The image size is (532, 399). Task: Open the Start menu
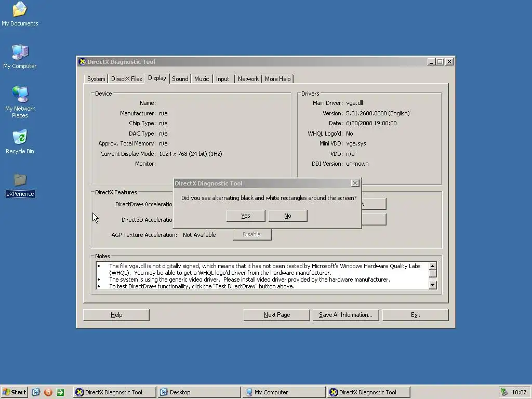tap(14, 392)
